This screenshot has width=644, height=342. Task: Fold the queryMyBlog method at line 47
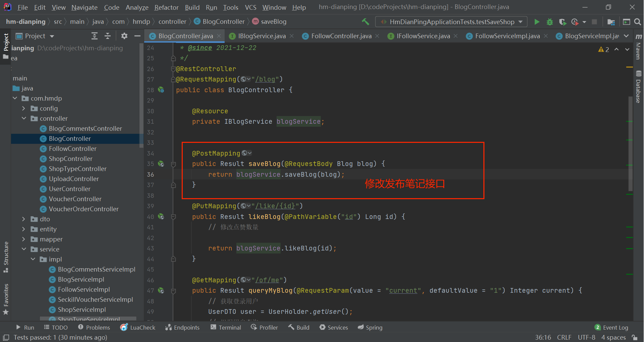pos(173,291)
